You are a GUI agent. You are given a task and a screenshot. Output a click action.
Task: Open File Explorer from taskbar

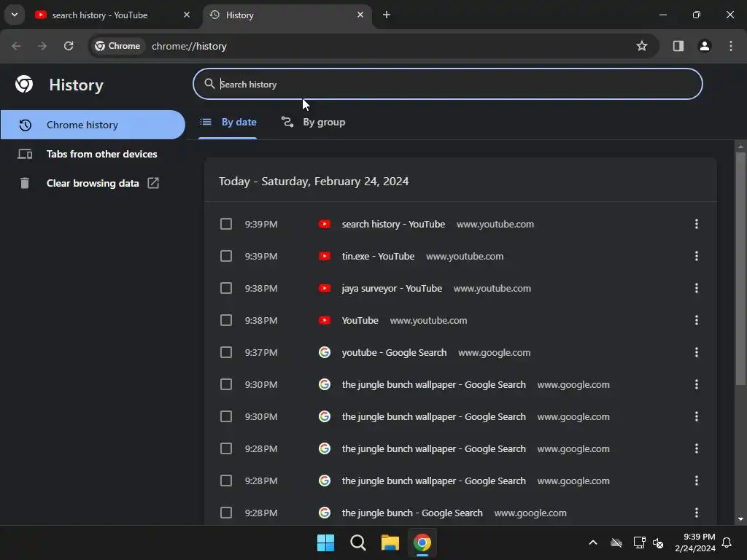(x=390, y=542)
